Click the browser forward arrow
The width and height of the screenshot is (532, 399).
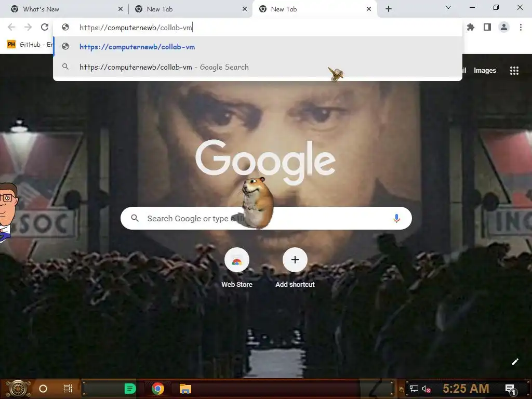(28, 27)
